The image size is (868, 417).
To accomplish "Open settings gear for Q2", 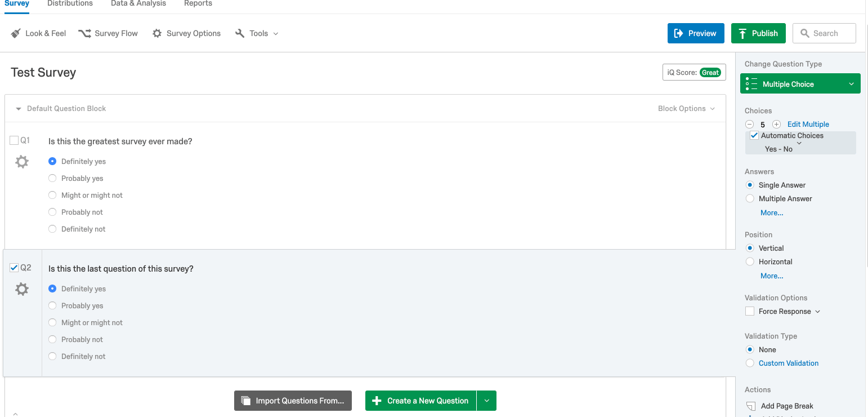I will point(22,290).
